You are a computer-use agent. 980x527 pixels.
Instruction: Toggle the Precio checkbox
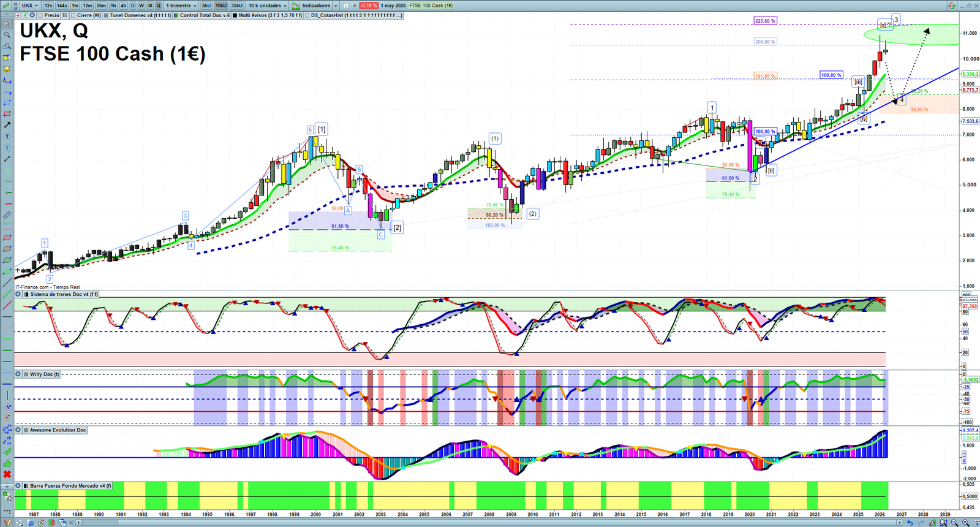(x=41, y=15)
